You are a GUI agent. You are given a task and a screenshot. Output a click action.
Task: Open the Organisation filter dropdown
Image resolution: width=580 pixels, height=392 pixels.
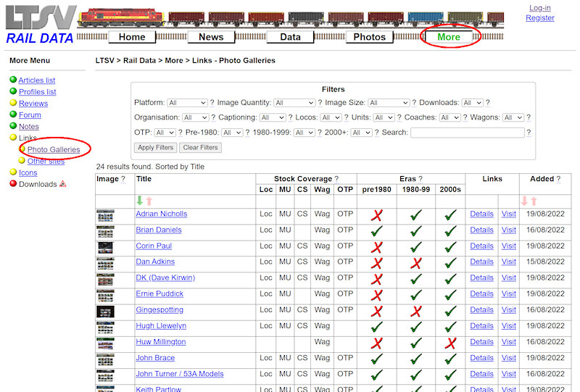click(x=196, y=117)
